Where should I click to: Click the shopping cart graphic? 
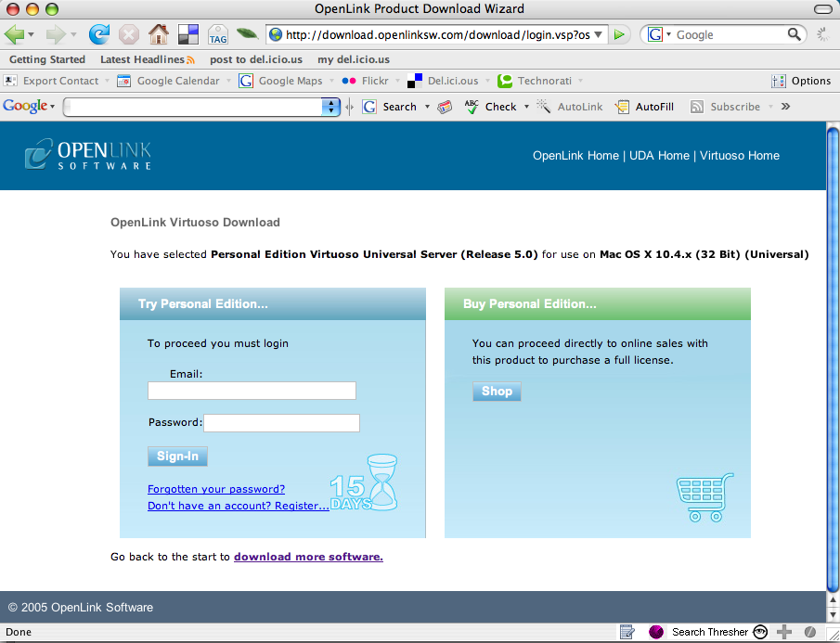click(x=705, y=496)
